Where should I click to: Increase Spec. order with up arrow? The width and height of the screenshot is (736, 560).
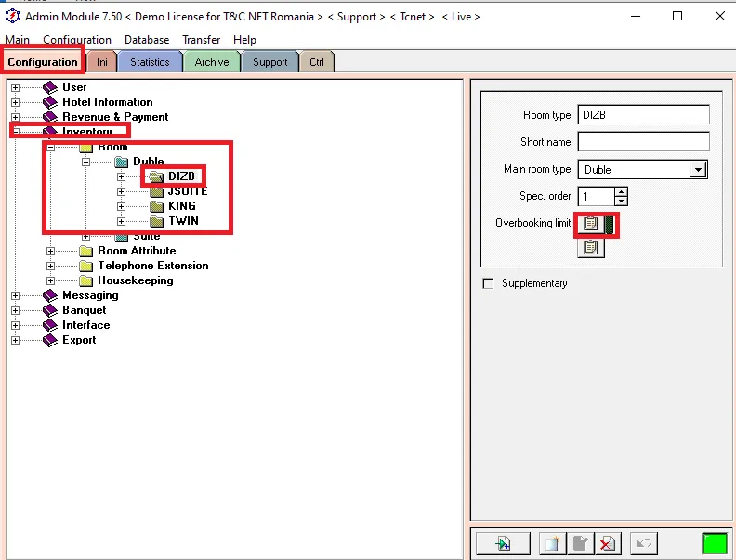coord(621,192)
